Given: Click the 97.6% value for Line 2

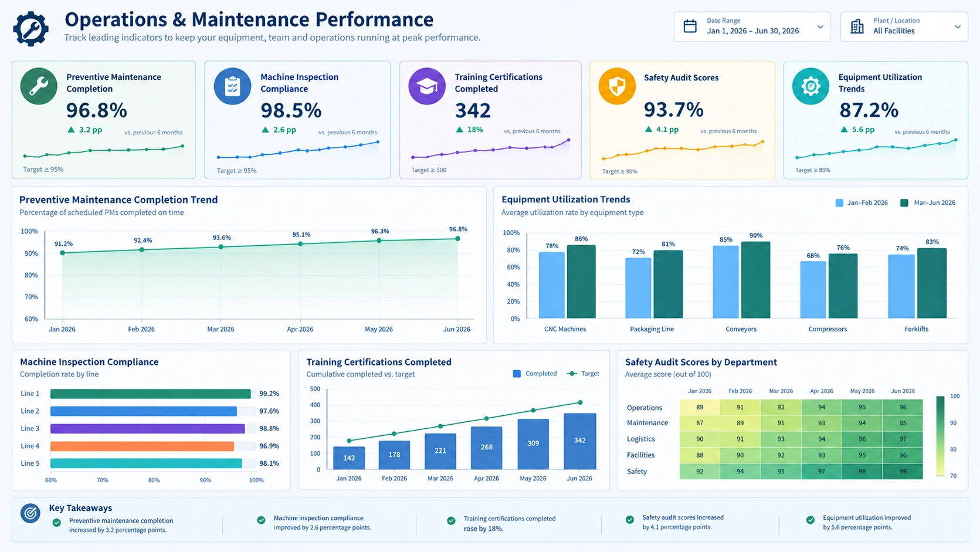Looking at the screenshot, I should pos(269,411).
